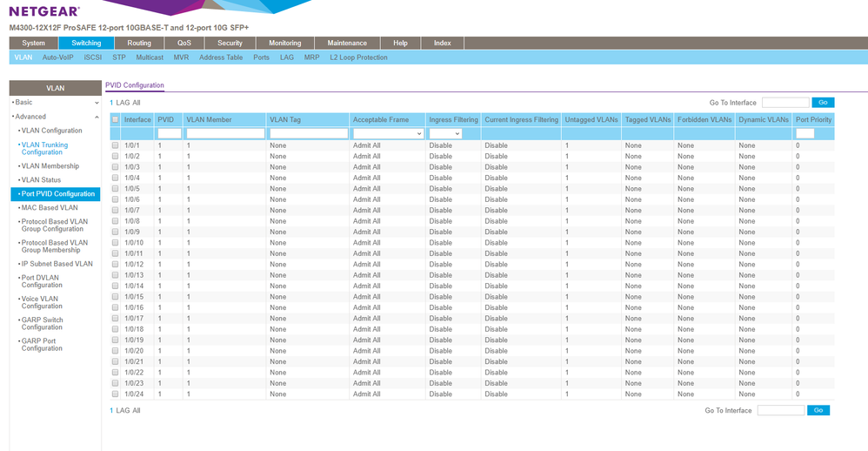Screen dimensions: 868x451
Task: Open IP Subnet Based VLAN
Action: pos(57,265)
